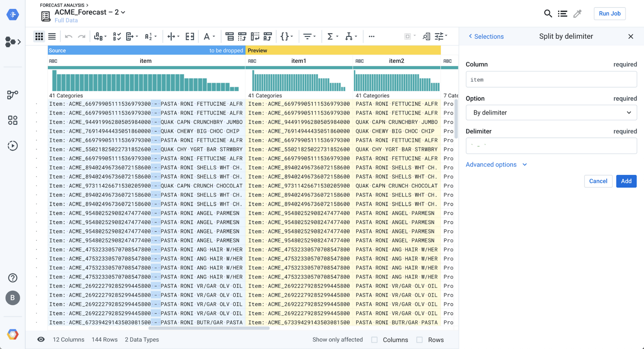Open the split column dropdown
The image size is (644, 349).
(x=173, y=36)
